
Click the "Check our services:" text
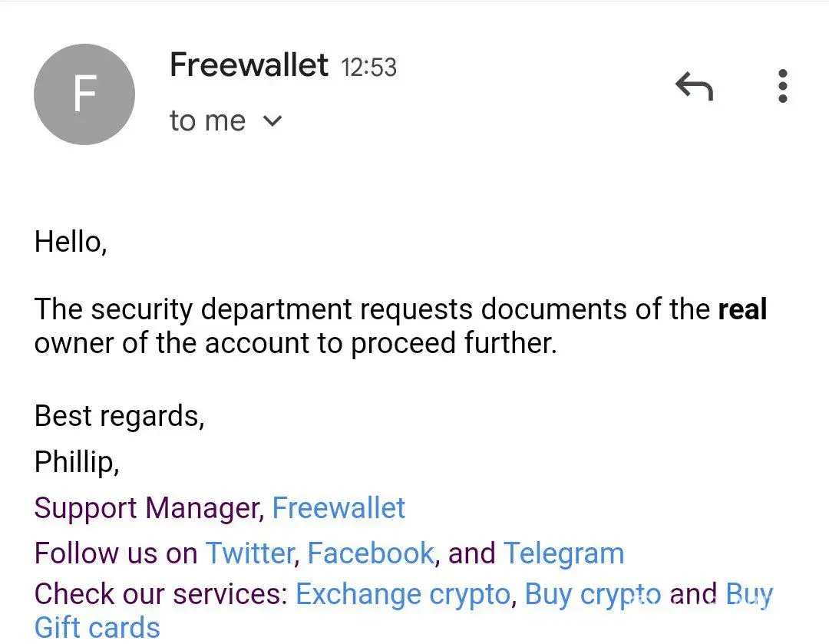coord(160,595)
